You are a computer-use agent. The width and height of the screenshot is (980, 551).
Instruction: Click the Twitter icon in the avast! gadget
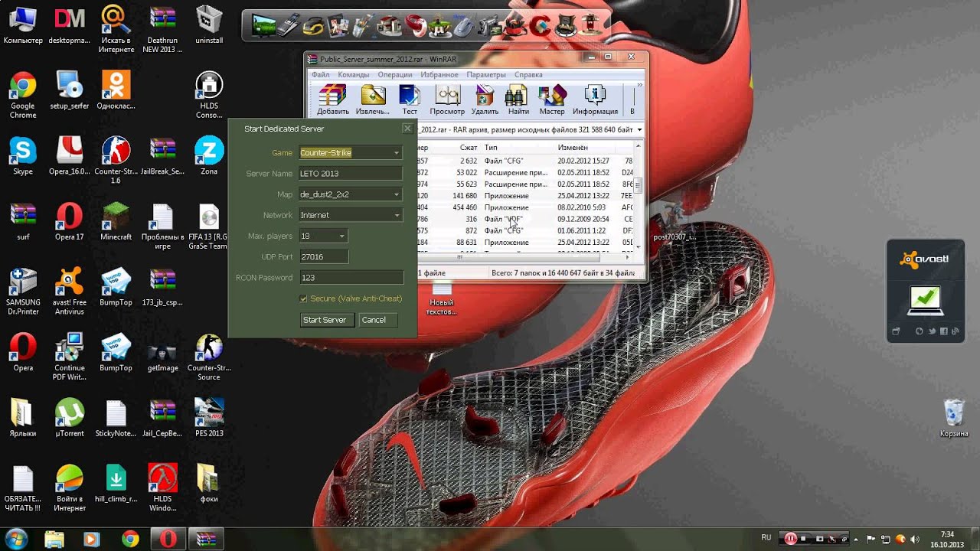click(x=932, y=331)
